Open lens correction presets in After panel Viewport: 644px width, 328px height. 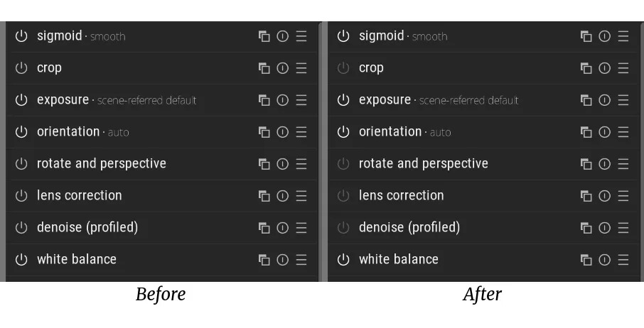[623, 196]
